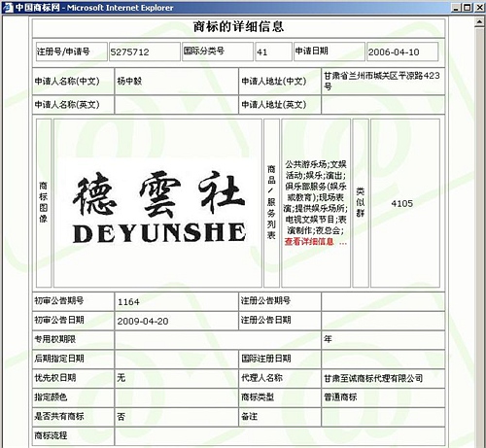
Task: Click the 注册公告期号 label
Action: point(265,300)
